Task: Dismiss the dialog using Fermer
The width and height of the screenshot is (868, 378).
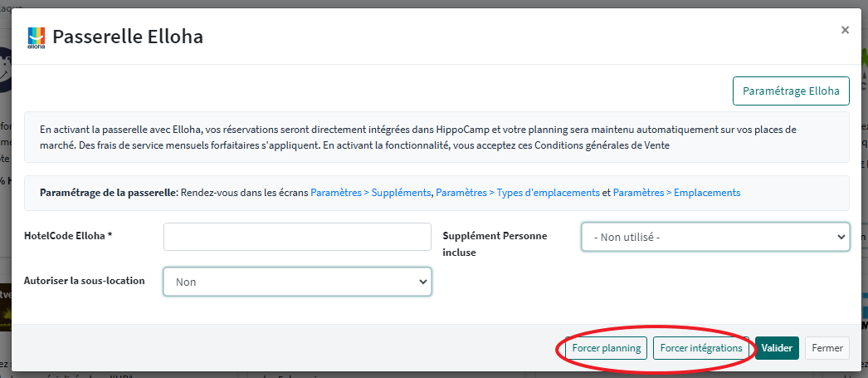Action: [827, 348]
